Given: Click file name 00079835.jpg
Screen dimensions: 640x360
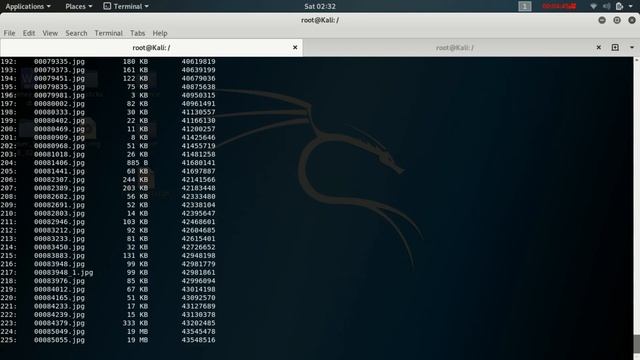Looking at the screenshot, I should (59, 87).
